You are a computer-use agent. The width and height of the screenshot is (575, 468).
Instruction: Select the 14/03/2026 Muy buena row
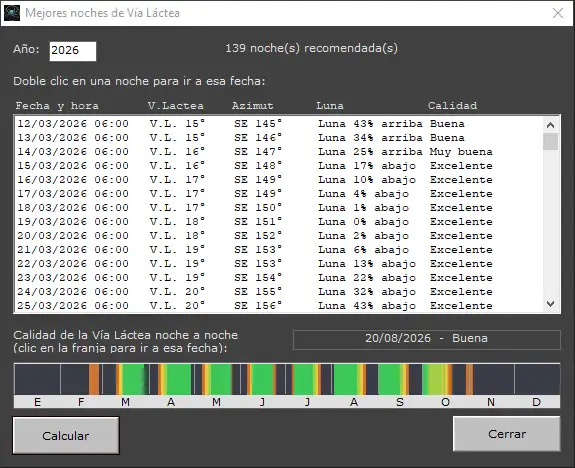point(278,151)
